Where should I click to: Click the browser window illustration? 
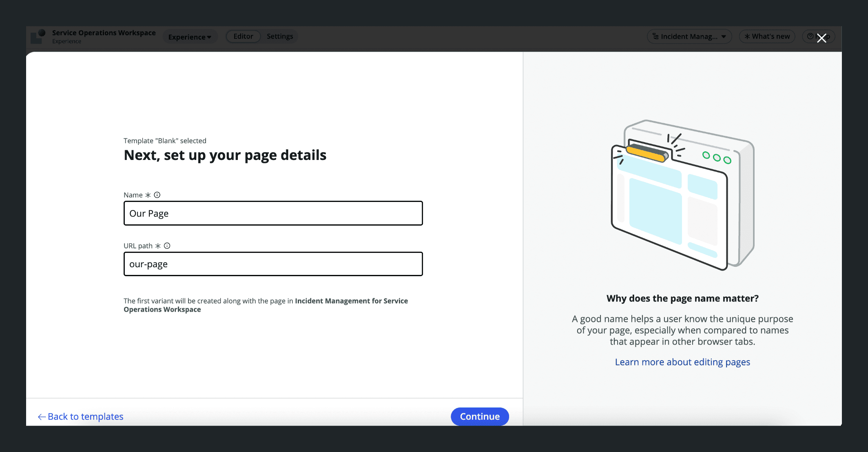tap(682, 195)
